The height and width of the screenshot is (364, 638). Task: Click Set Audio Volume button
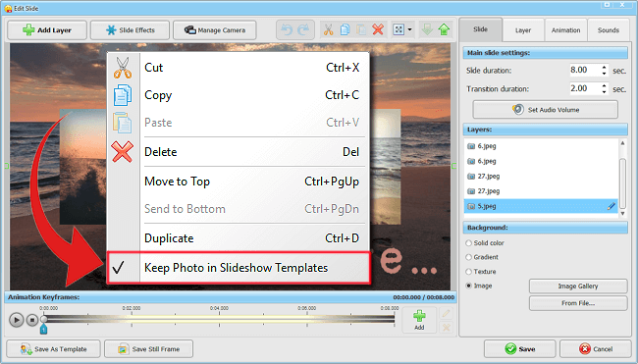click(x=545, y=110)
